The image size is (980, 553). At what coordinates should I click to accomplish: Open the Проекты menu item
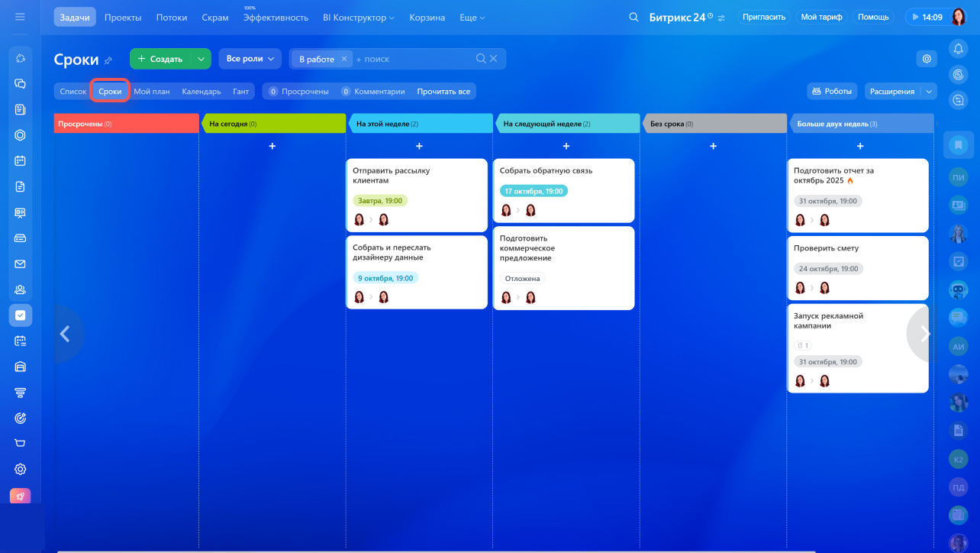coord(122,18)
